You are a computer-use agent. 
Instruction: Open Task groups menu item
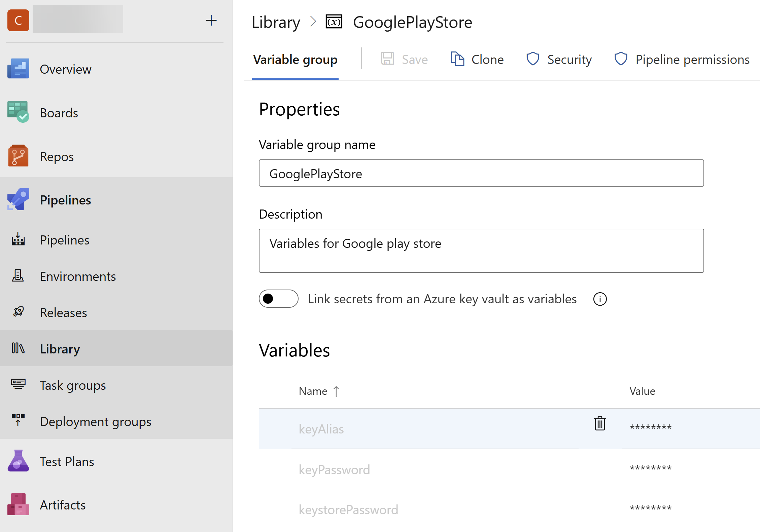click(73, 385)
